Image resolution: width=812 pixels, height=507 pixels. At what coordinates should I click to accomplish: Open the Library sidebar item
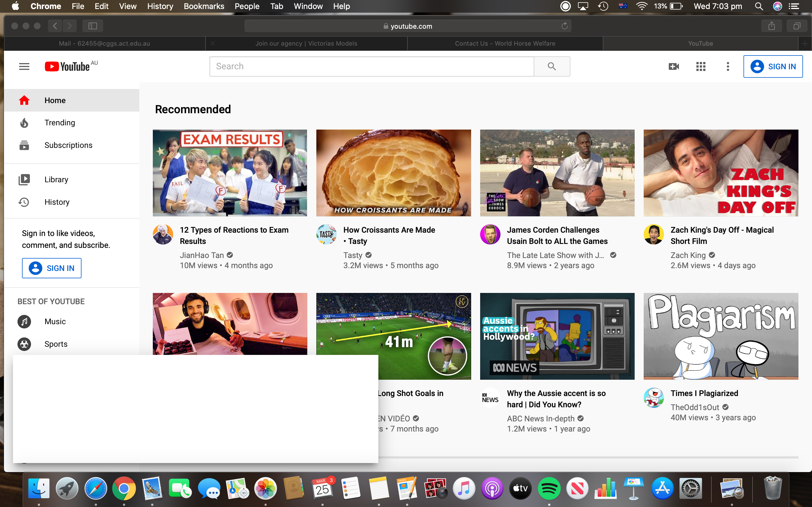(56, 180)
